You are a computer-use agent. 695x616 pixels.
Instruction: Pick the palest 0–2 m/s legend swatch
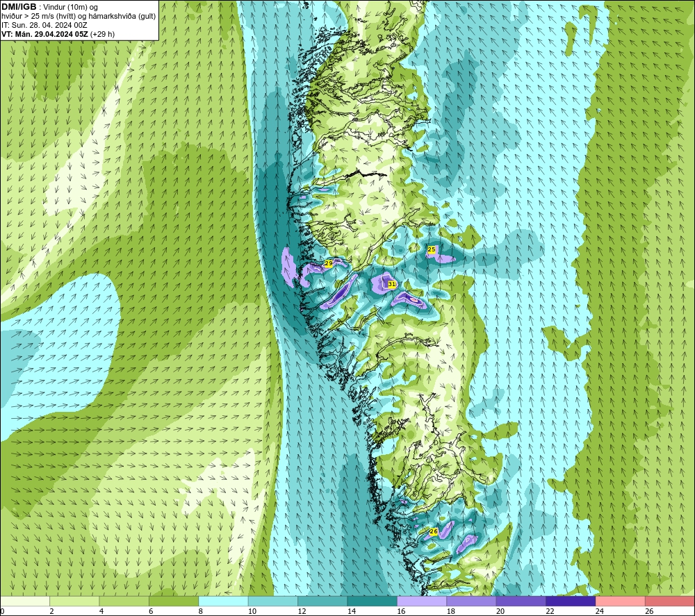click(25, 601)
